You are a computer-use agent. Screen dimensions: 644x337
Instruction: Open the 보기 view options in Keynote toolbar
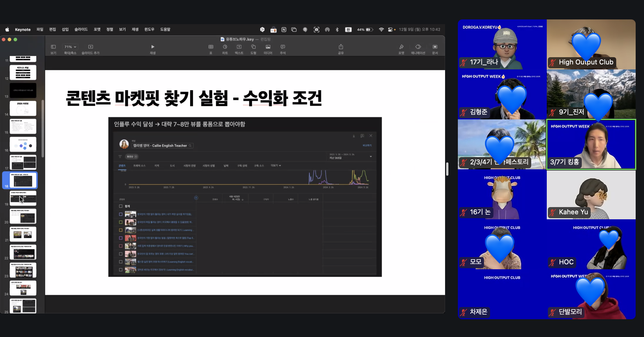point(53,49)
